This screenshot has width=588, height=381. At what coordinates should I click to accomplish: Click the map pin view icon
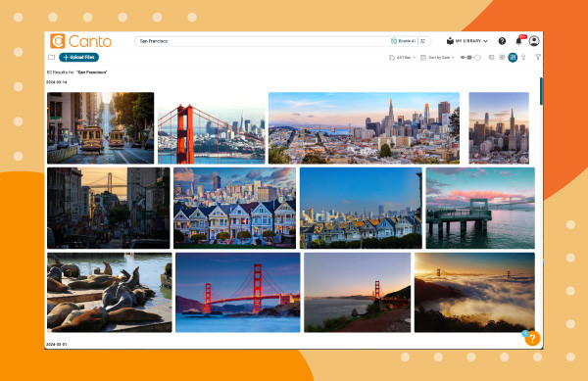tap(523, 58)
